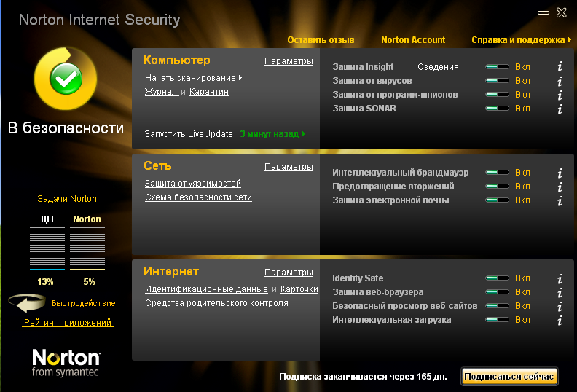This screenshot has height=392, width=577.
Task: Open Рейтинг приложений link
Action: 68,323
